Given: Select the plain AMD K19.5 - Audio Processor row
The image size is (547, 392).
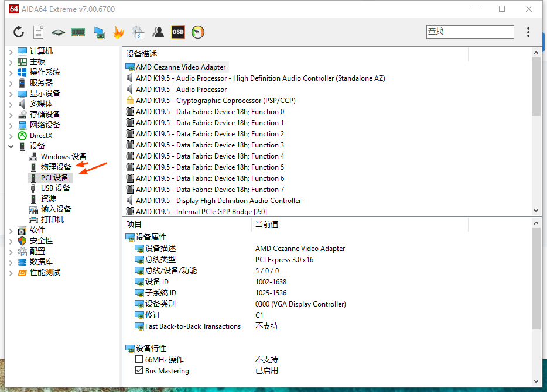Looking at the screenshot, I should 181,89.
